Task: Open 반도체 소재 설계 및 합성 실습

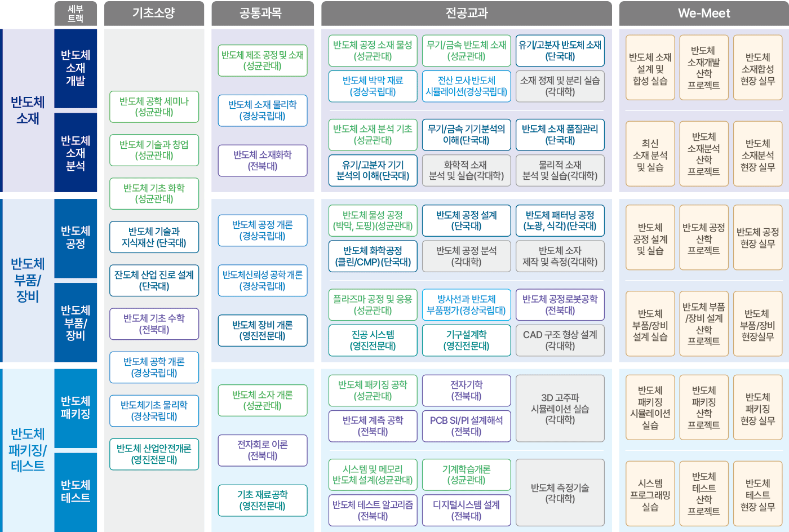Action: point(650,68)
